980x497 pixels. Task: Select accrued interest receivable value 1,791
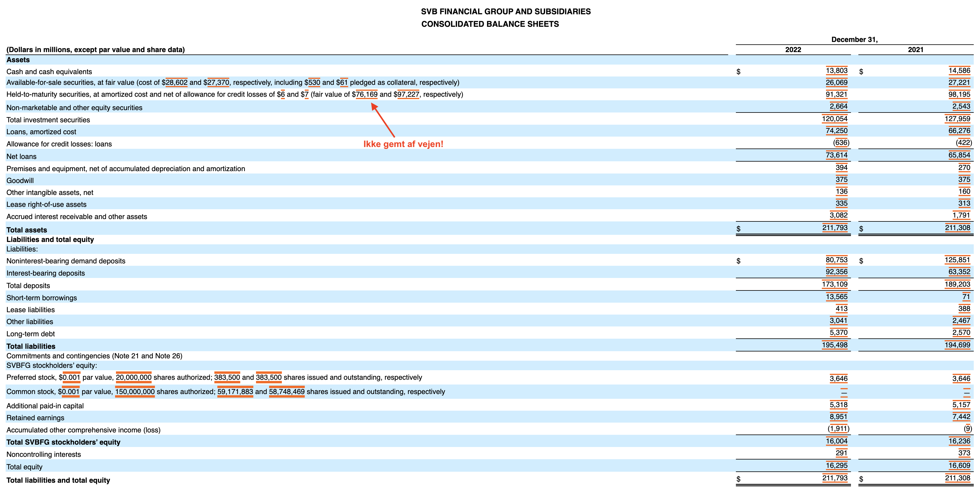point(961,215)
